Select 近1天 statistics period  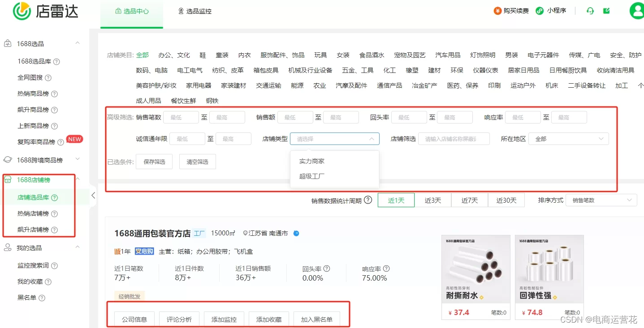point(396,200)
